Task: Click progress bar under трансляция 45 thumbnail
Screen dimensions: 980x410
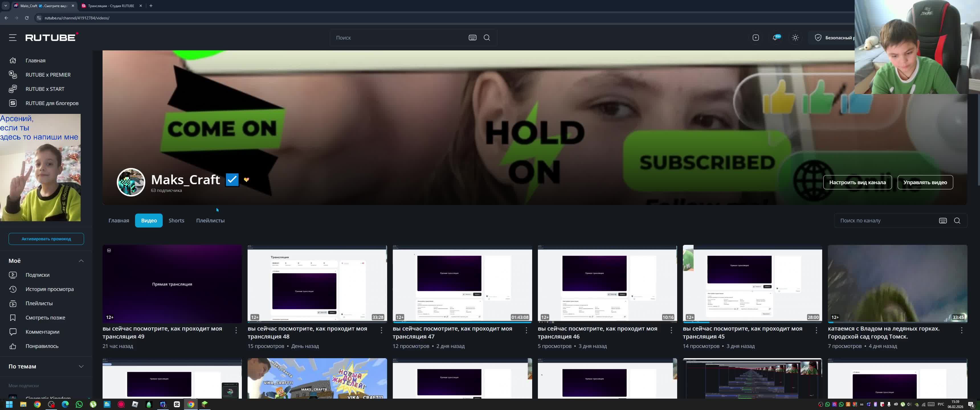Action: coord(752,322)
